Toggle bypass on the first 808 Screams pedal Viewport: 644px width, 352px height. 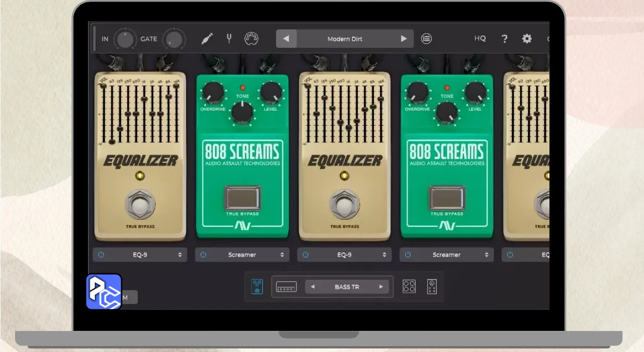243,198
